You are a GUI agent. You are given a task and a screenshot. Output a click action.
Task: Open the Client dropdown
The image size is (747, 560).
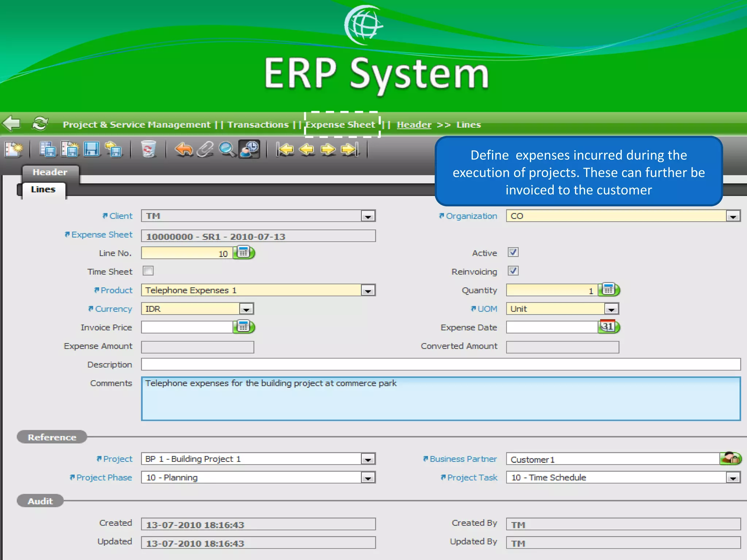[368, 216]
